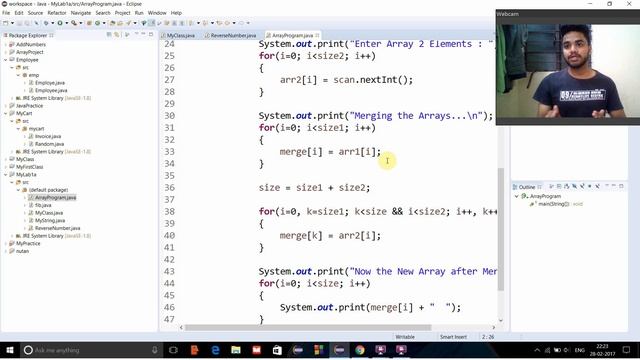Click the New Java Class toolbar icon
640x360 pixels.
98,23
